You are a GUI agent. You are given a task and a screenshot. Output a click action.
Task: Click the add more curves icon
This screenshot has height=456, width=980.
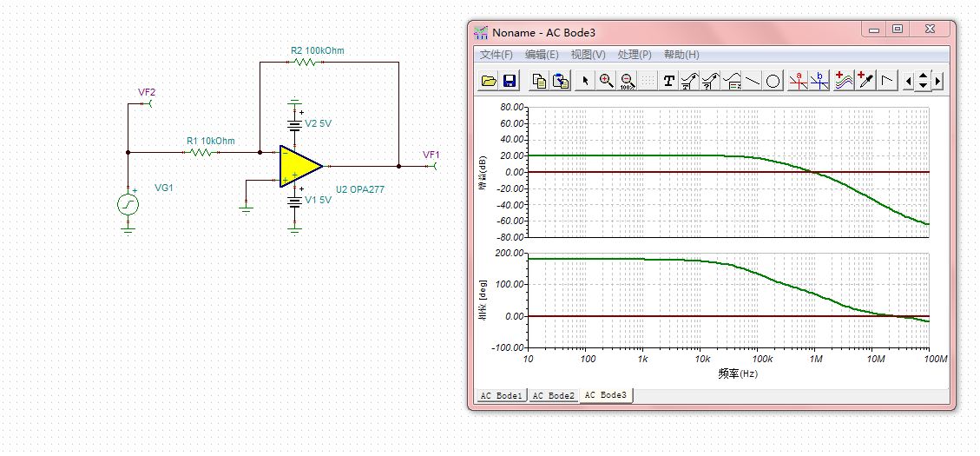coord(844,81)
